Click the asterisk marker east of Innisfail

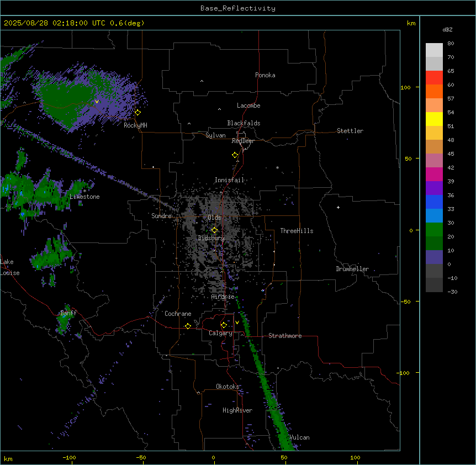click(x=277, y=167)
